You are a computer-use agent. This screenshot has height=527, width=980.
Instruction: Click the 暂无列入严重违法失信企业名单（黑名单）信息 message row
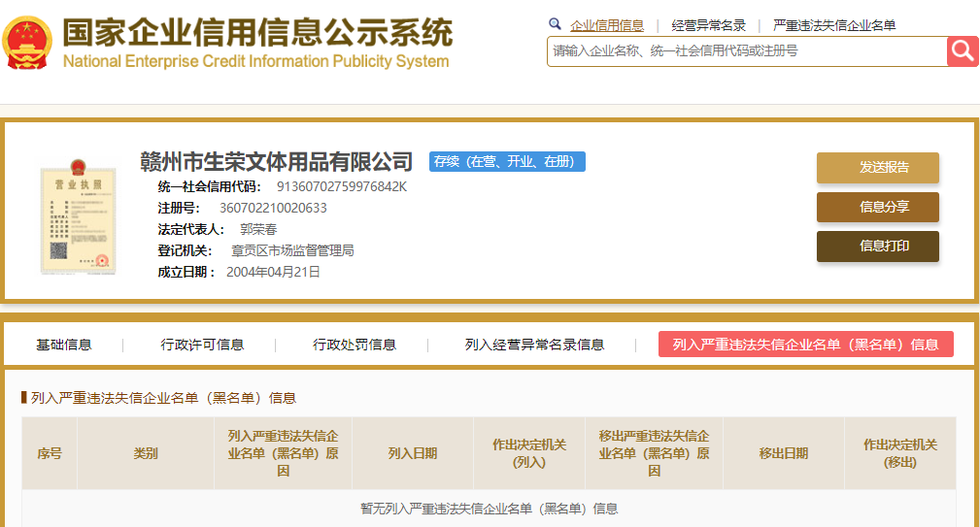click(x=490, y=509)
